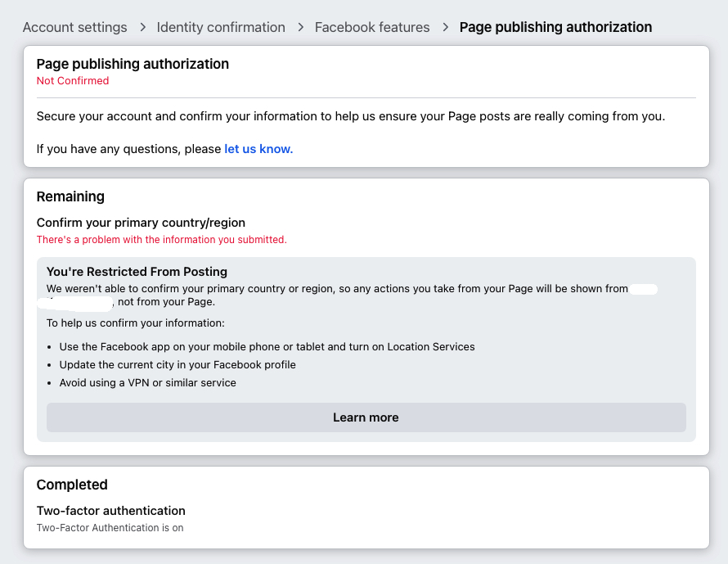Screen dimensions: 728x564
Task: Click 'There's a problem with the information' warning
Action: (162, 240)
